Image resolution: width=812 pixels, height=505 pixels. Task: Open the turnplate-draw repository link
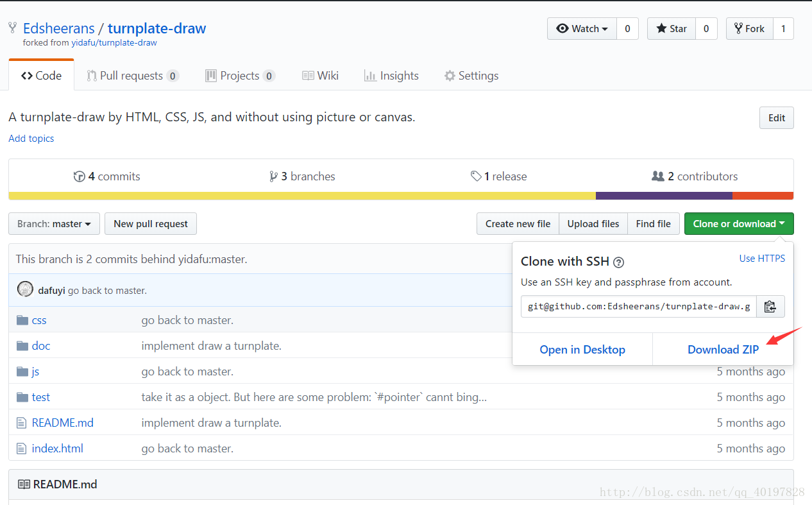pyautogui.click(x=156, y=28)
